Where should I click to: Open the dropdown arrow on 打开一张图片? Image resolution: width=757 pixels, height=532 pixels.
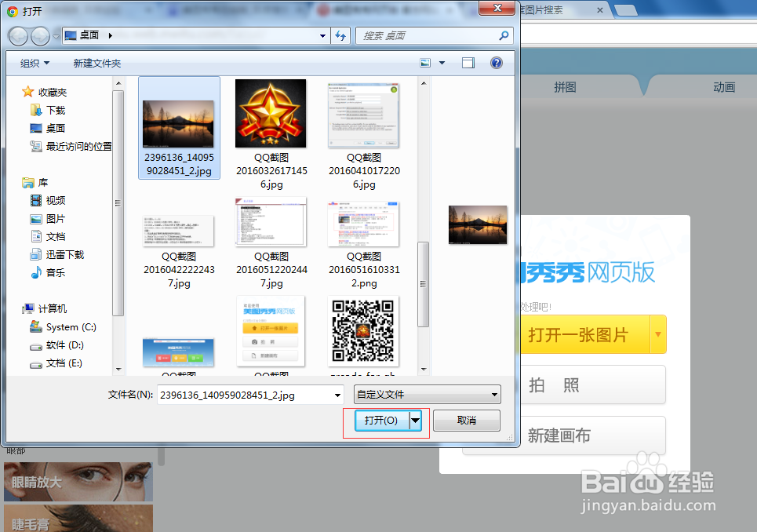pos(658,333)
